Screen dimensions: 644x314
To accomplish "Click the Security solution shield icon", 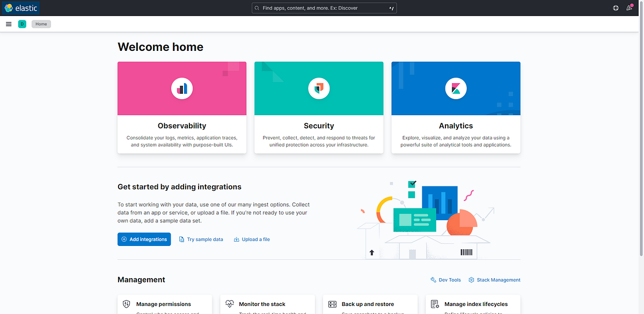I will pyautogui.click(x=318, y=88).
